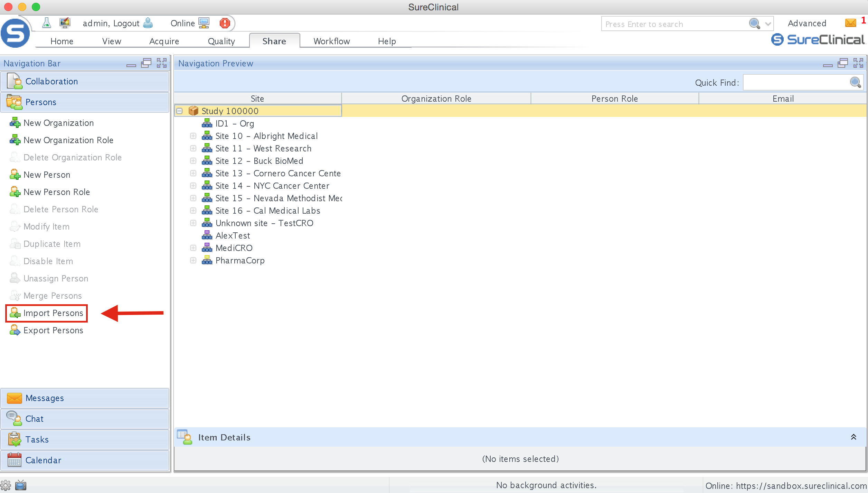Click the flask icon in top toolbar

[47, 23]
